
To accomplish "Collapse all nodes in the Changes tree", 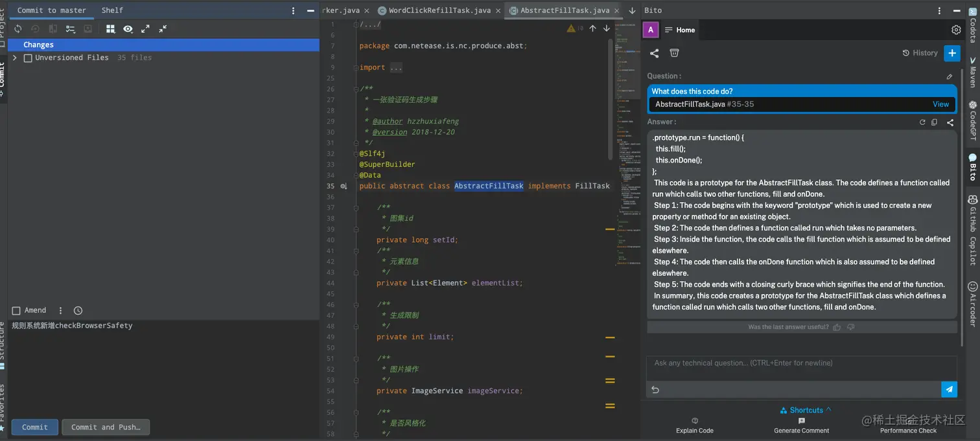I will tap(163, 28).
